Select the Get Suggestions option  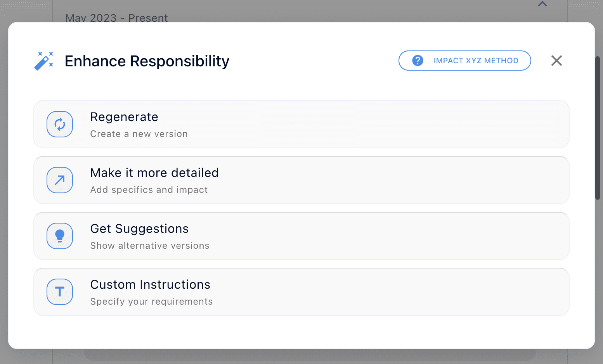tap(139, 229)
